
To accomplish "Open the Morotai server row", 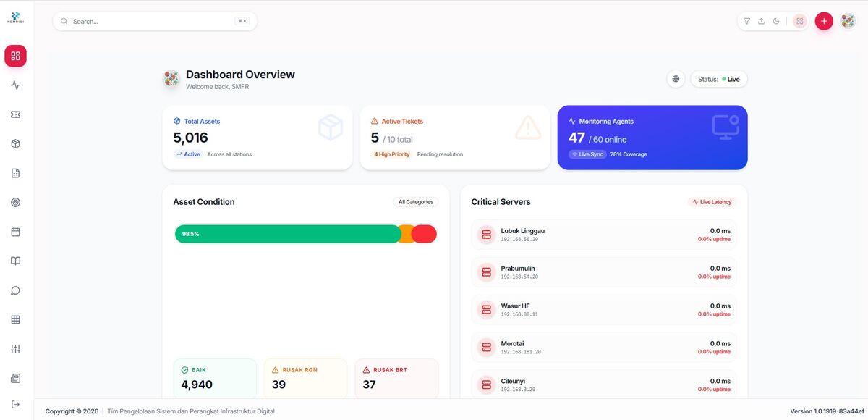I will (x=604, y=348).
